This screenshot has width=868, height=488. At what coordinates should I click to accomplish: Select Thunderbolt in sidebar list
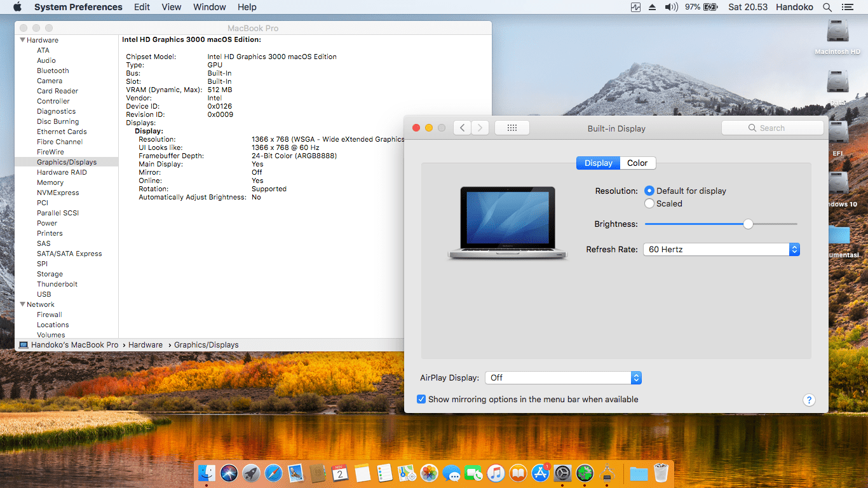tap(57, 284)
